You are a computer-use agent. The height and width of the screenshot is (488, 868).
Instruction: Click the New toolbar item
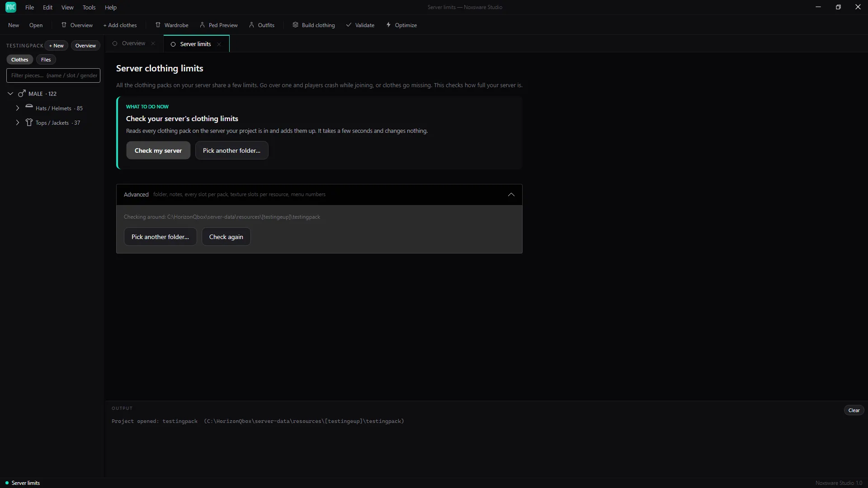[14, 25]
